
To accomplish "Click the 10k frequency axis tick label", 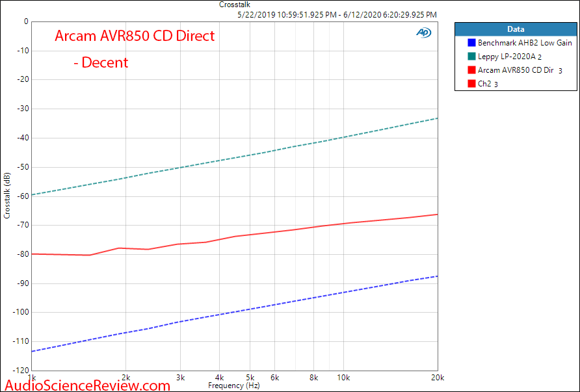I will pyautogui.click(x=343, y=378).
